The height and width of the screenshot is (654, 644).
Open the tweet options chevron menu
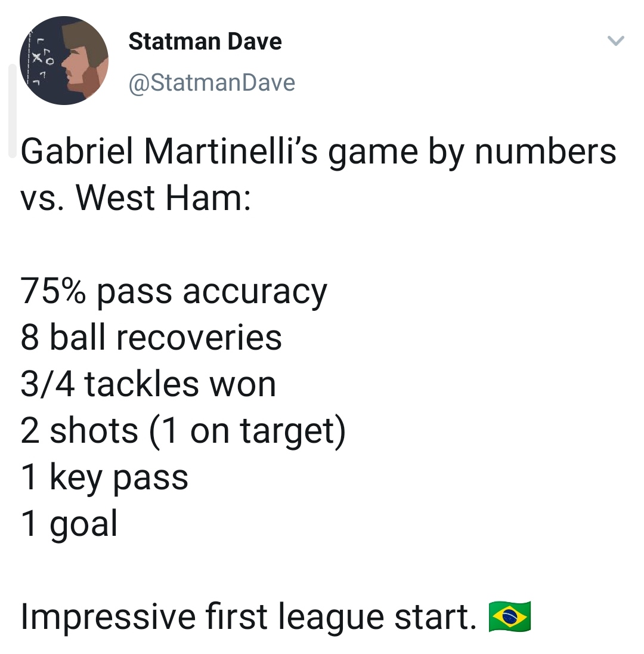(x=615, y=42)
